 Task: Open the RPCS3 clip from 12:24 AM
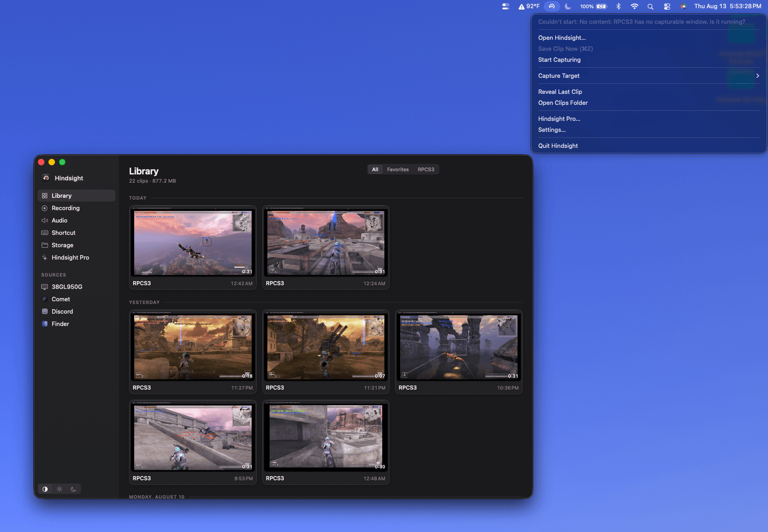click(x=326, y=247)
